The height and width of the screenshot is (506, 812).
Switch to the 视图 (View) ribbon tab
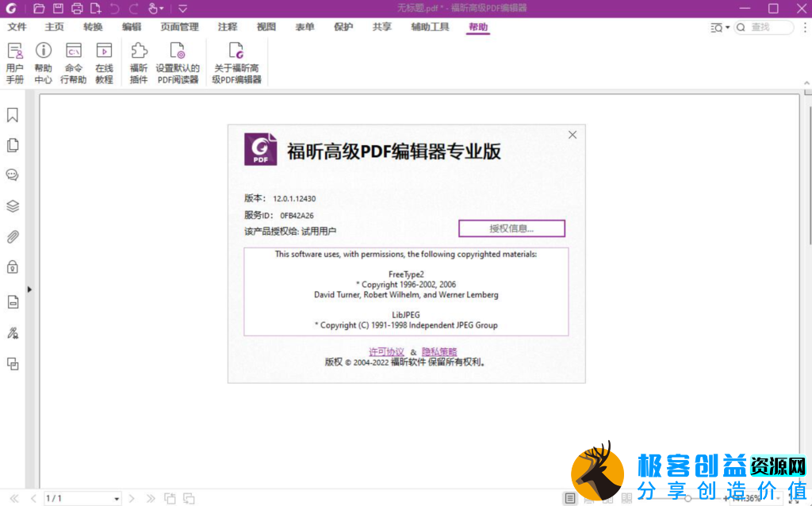[266, 26]
